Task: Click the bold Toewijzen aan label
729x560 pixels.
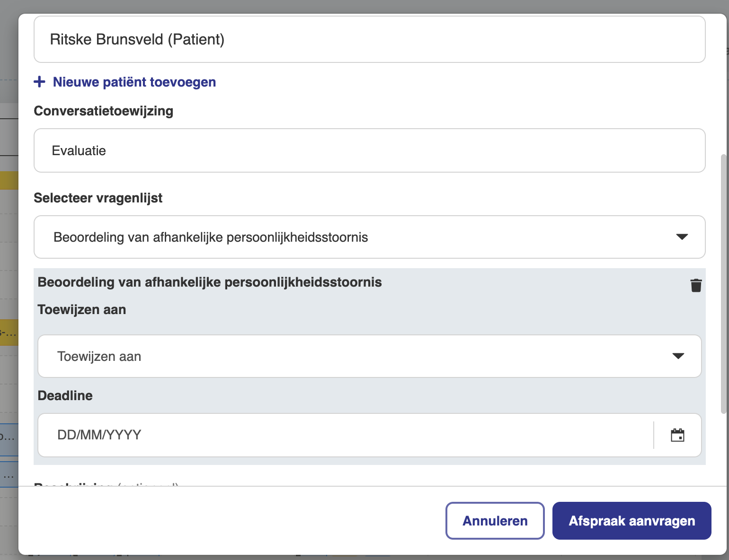Action: coord(82,310)
